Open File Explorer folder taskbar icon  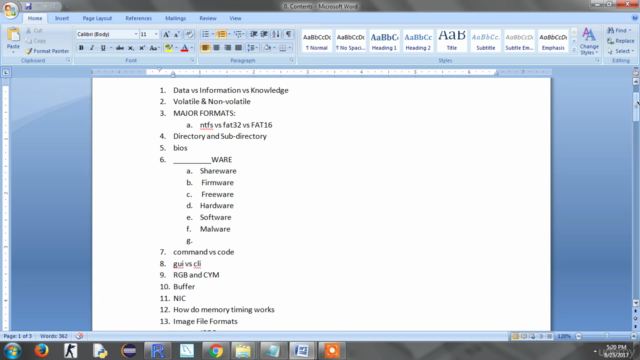click(243, 351)
